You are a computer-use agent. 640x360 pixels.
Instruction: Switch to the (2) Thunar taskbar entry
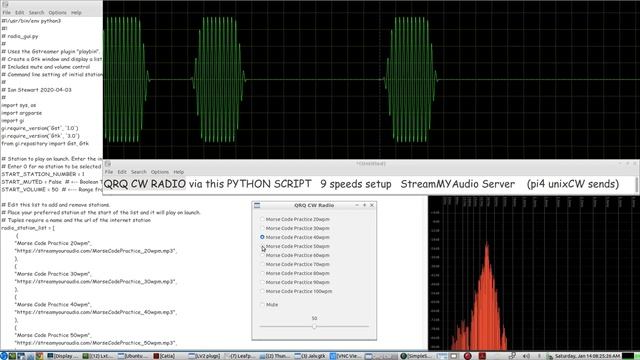pyautogui.click(x=274, y=356)
